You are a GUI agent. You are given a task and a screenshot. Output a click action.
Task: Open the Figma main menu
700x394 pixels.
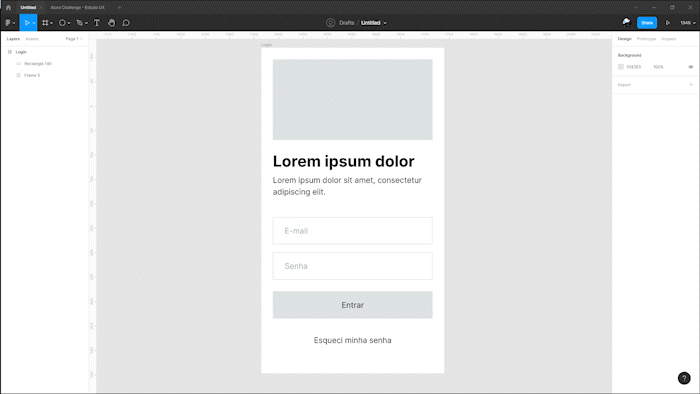coord(8,23)
